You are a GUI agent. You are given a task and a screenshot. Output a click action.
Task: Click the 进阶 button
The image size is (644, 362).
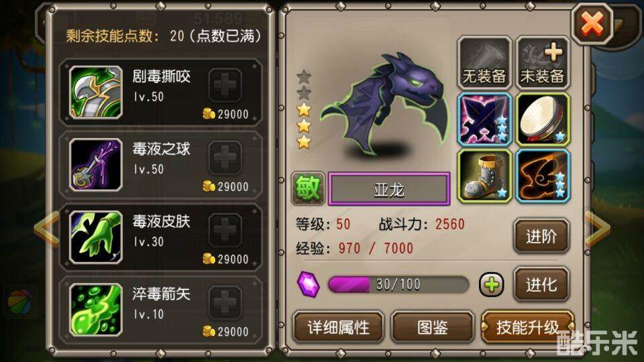[541, 236]
